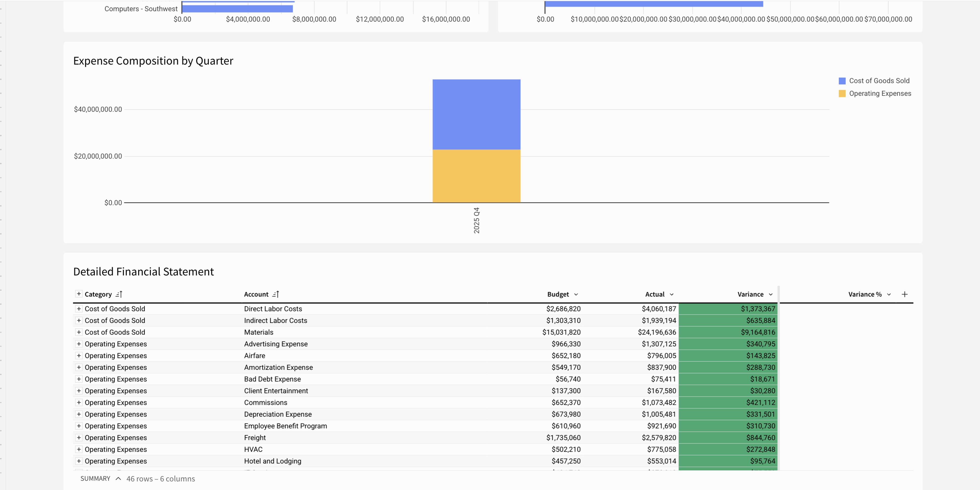Click the Budget column header label
The width and height of the screenshot is (980, 490).
[x=558, y=294]
